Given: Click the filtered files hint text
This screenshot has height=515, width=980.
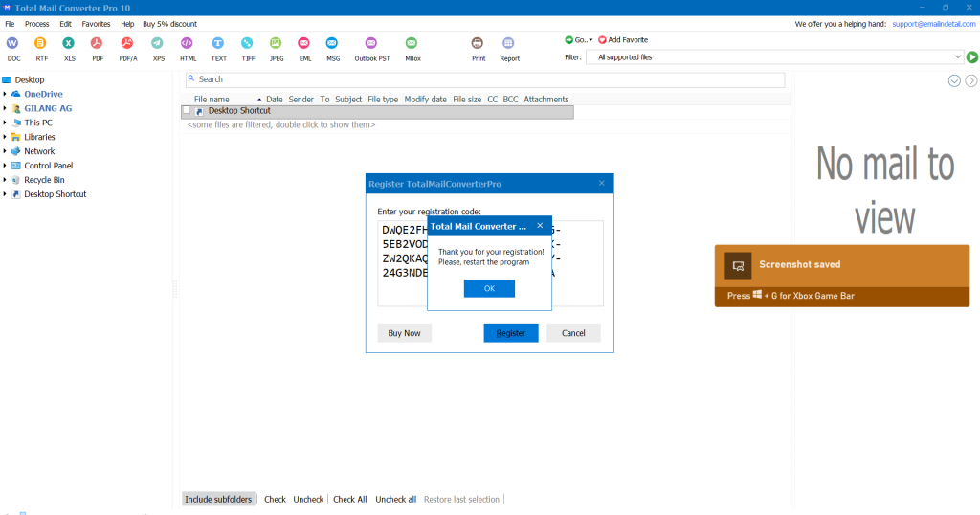Looking at the screenshot, I should [x=281, y=124].
